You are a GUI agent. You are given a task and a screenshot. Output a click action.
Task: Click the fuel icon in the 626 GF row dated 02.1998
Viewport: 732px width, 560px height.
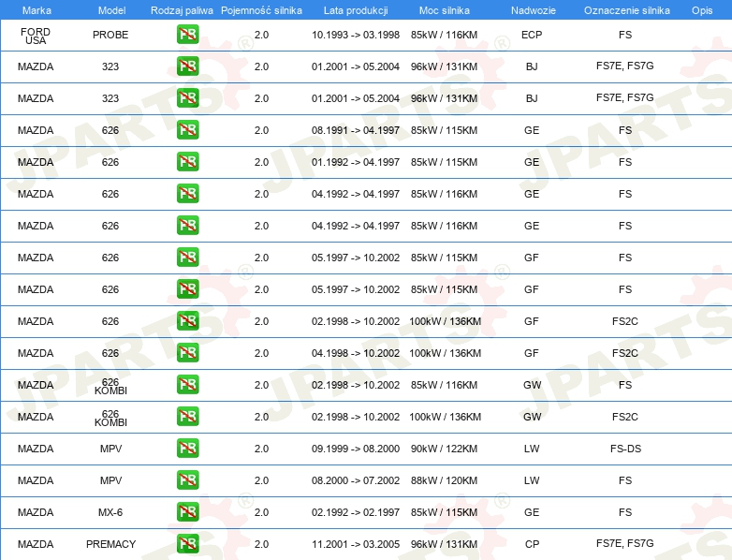(187, 321)
